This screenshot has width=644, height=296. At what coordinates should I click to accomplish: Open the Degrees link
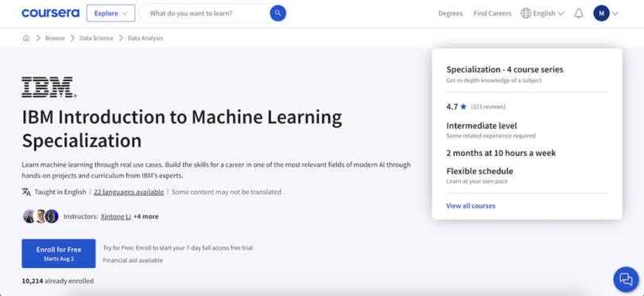450,14
